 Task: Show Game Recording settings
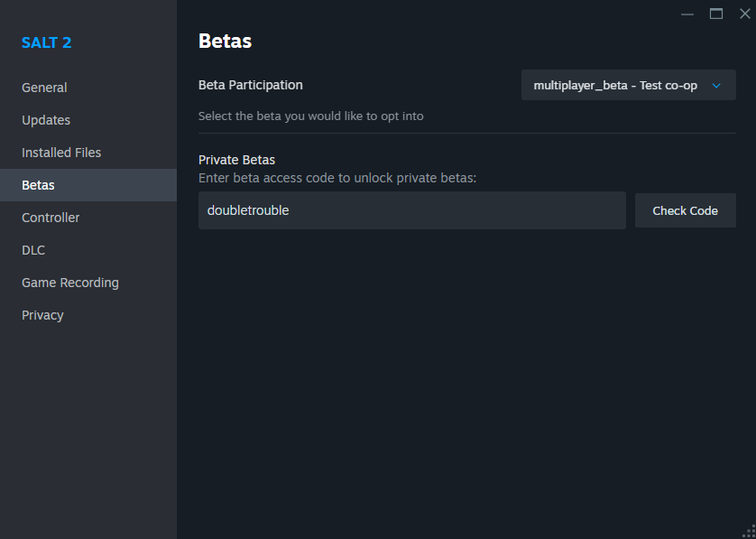pyautogui.click(x=70, y=283)
